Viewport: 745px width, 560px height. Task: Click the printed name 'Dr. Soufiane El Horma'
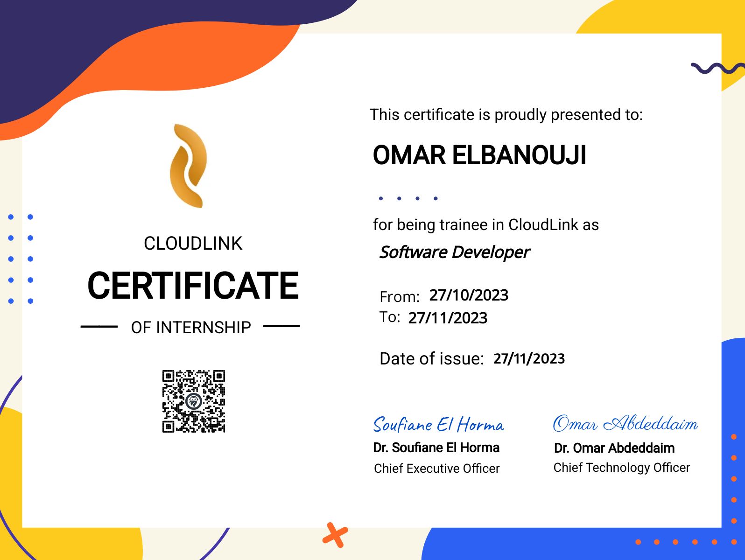436,448
